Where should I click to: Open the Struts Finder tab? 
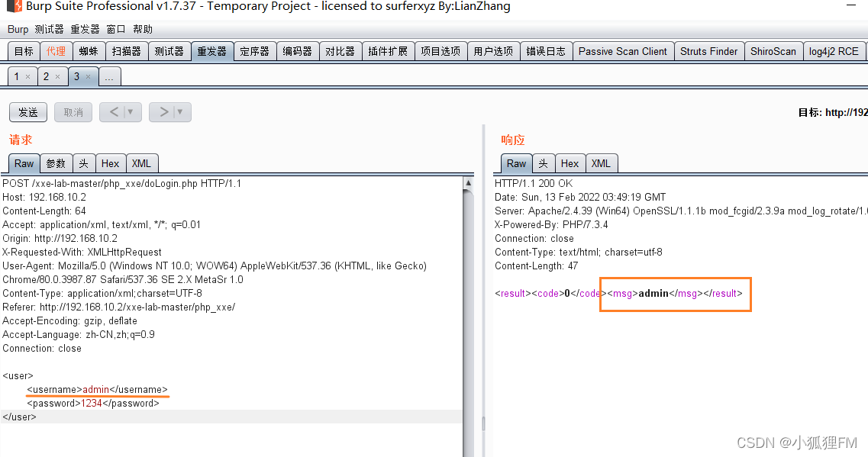point(709,51)
